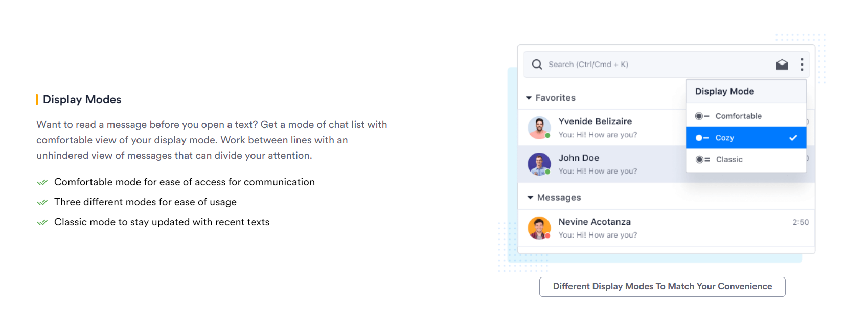868x321 pixels.
Task: Click the search magnifier icon
Action: coord(537,65)
